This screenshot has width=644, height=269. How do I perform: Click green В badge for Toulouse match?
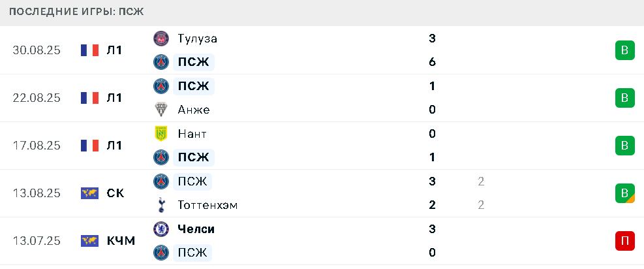[x=624, y=50]
